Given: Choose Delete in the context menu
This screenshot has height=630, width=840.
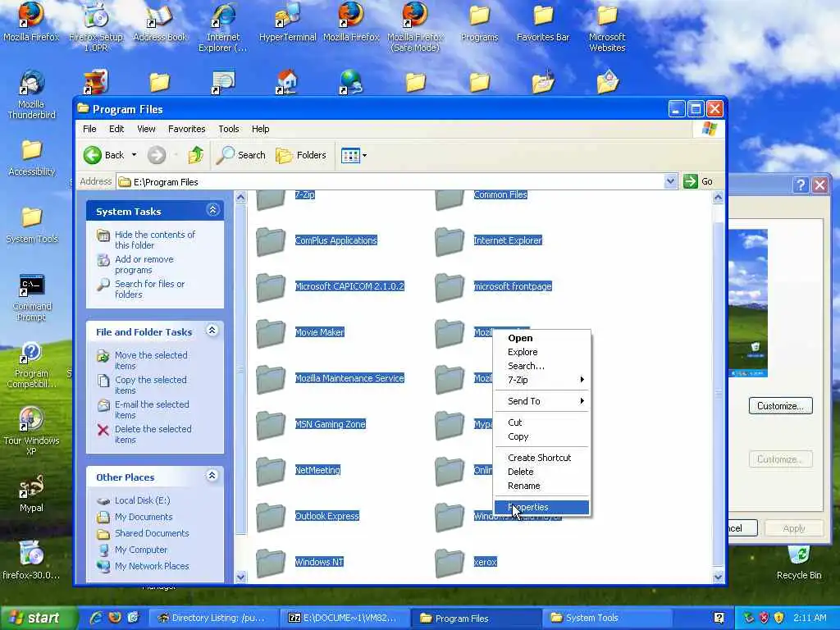Looking at the screenshot, I should click(x=541, y=472).
